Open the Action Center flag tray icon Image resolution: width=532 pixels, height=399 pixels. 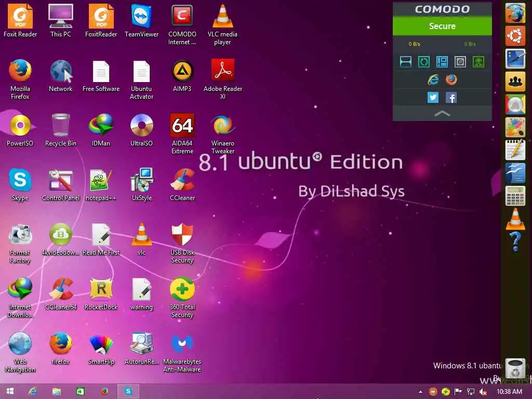pyautogui.click(x=458, y=392)
